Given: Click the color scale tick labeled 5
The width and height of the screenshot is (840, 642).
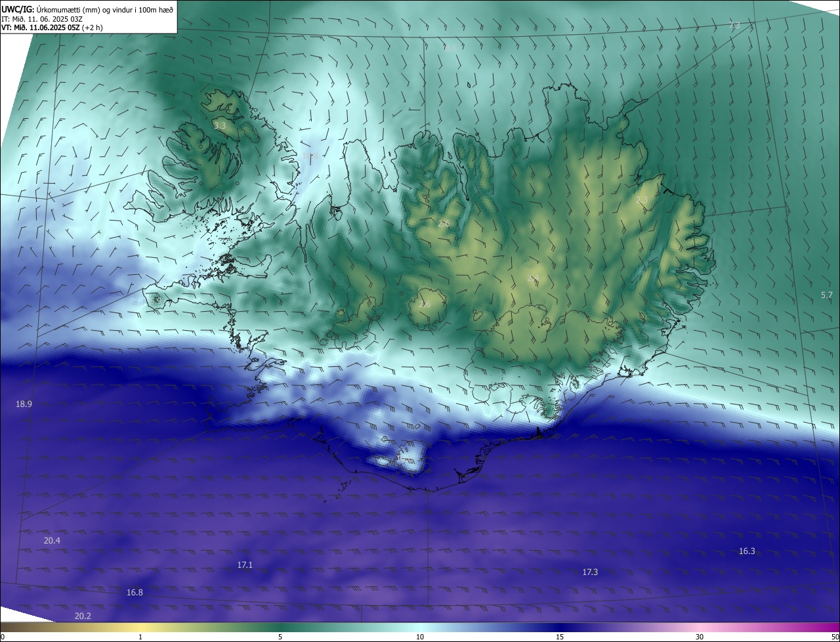Looking at the screenshot, I should point(280,637).
